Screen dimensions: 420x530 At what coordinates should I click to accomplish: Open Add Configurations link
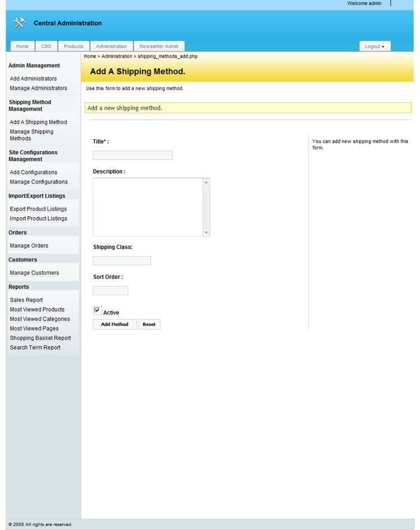34,172
